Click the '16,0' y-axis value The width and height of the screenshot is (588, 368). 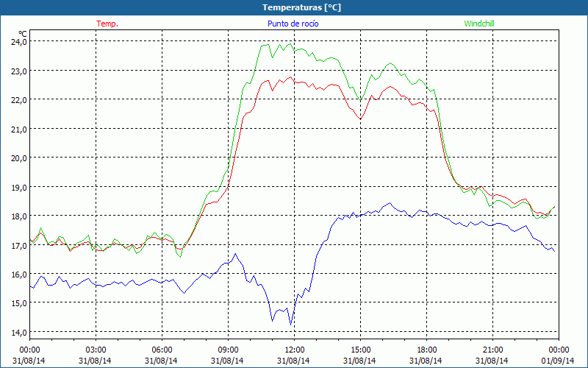click(x=19, y=275)
